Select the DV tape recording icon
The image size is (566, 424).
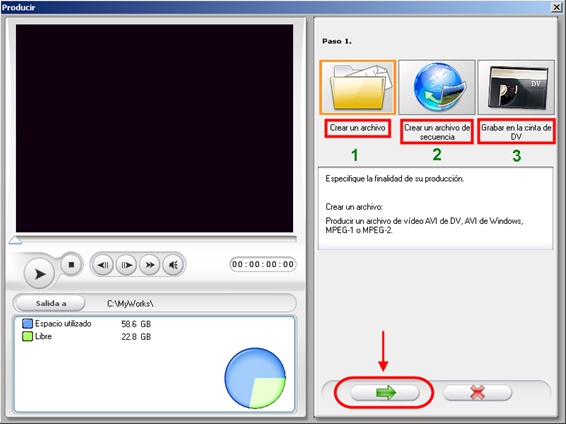[516, 87]
